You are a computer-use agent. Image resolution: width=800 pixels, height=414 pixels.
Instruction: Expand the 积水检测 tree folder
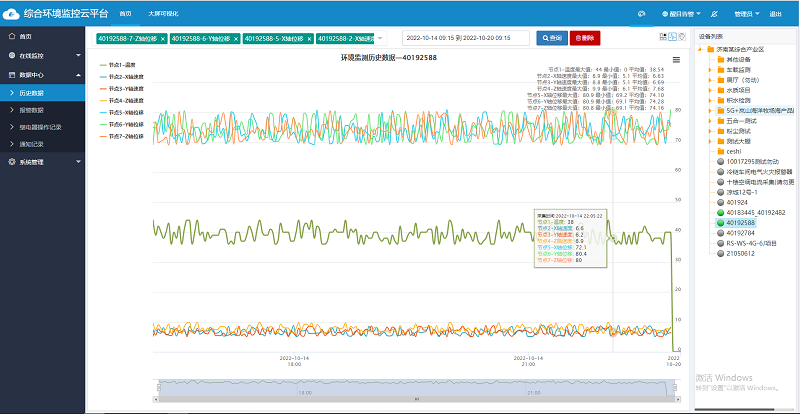click(x=709, y=100)
